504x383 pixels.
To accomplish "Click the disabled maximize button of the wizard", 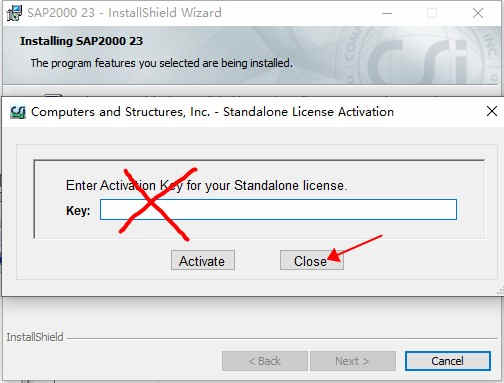I will coord(432,13).
